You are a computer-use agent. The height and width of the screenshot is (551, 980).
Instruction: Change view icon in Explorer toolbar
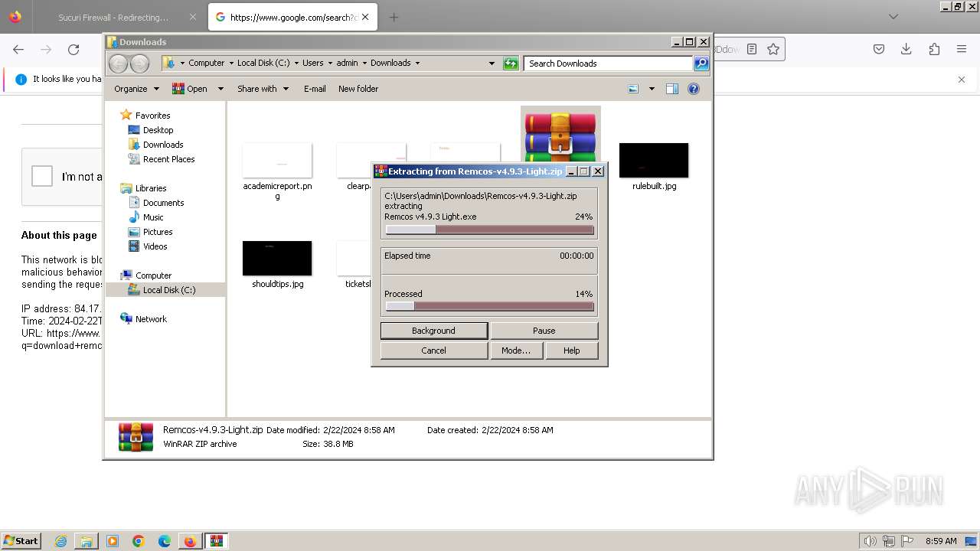pyautogui.click(x=633, y=89)
